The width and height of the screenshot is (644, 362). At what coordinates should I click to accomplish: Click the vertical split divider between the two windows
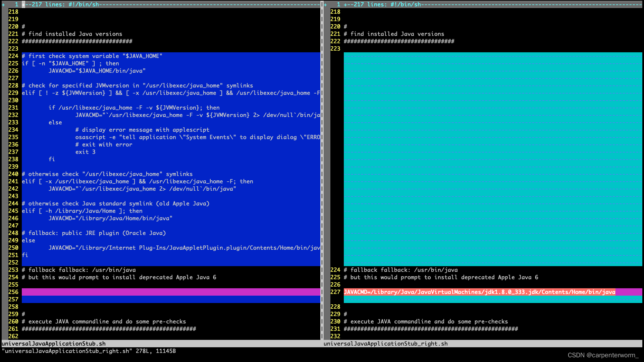(322, 168)
